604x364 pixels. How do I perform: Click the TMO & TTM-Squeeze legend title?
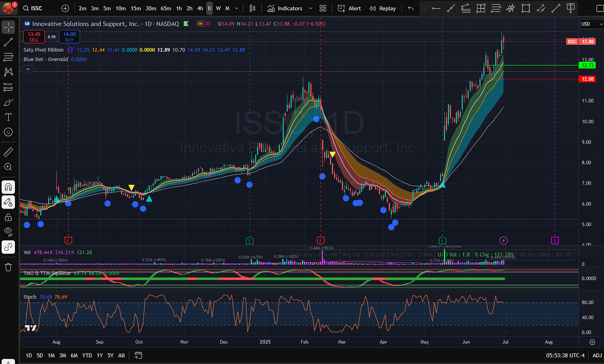pos(47,273)
